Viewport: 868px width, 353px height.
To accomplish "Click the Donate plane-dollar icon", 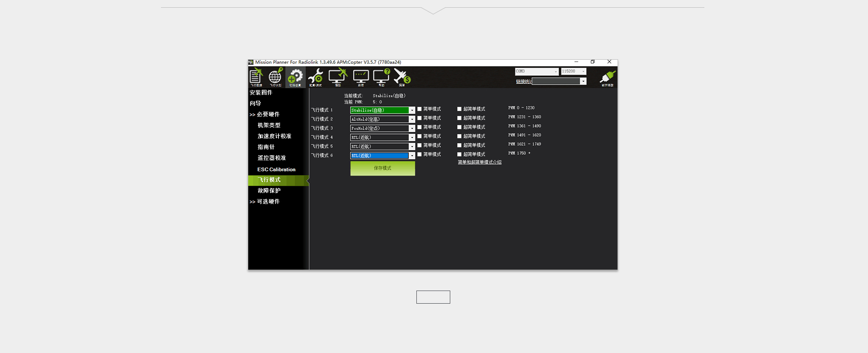I will point(402,77).
